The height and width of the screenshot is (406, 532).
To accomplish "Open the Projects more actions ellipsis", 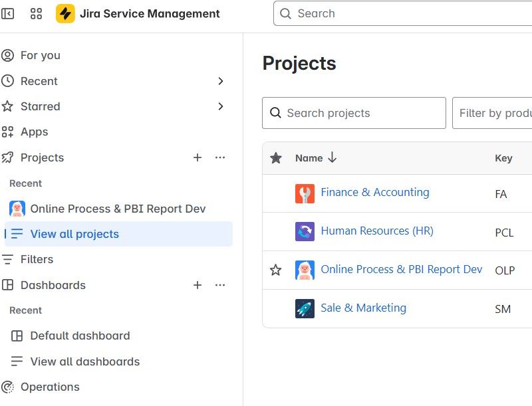I will pyautogui.click(x=220, y=157).
